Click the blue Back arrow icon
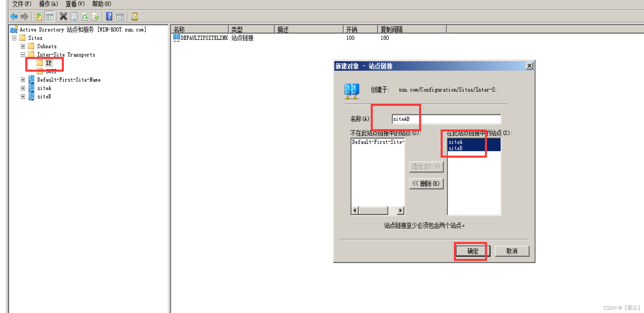The height and width of the screenshot is (313, 644). click(14, 17)
